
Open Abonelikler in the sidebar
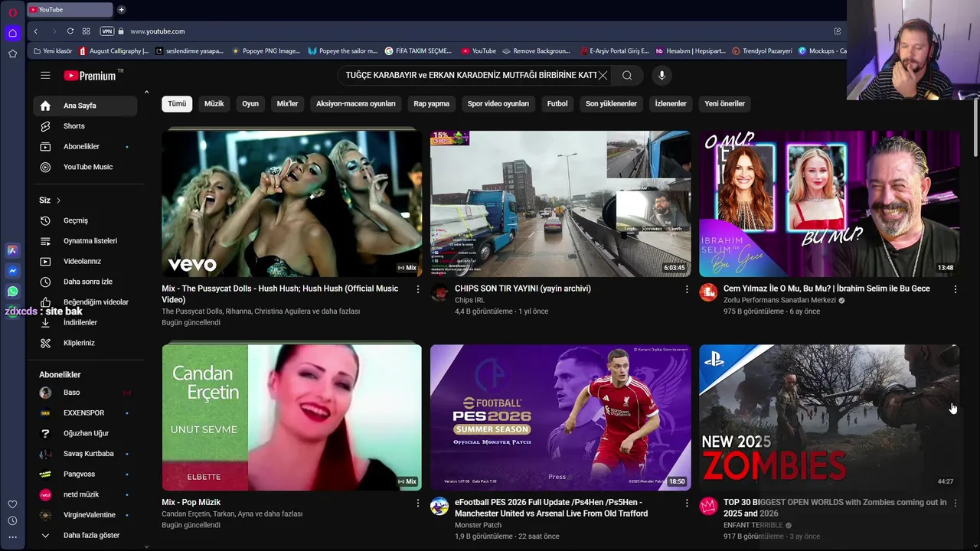[x=85, y=146]
